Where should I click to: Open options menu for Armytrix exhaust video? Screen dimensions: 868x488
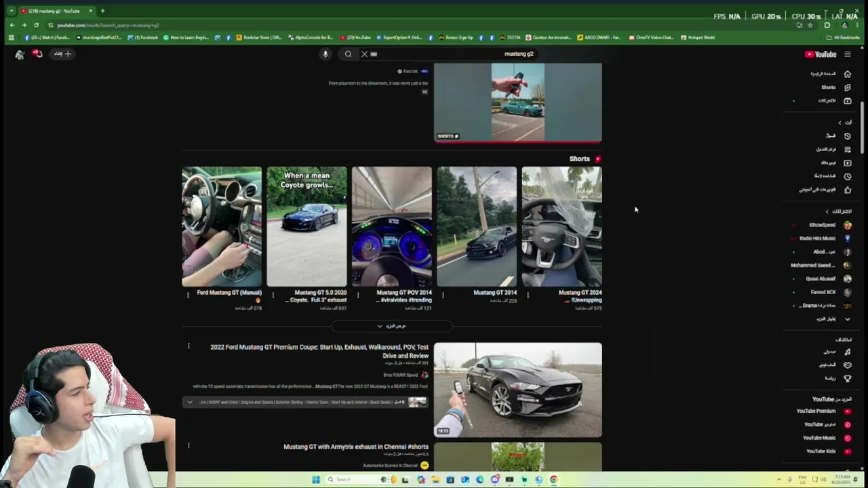coord(189,445)
